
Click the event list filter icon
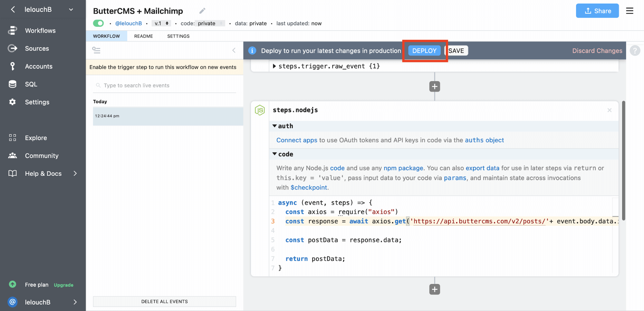96,50
